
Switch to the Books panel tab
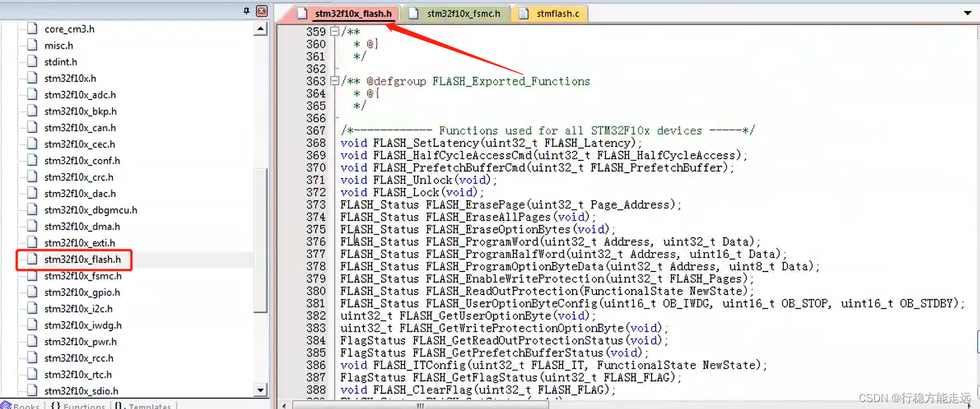coord(20,405)
